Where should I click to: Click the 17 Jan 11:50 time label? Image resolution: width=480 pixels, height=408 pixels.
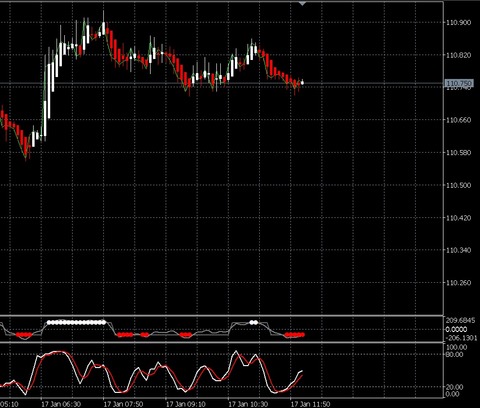tap(311, 404)
